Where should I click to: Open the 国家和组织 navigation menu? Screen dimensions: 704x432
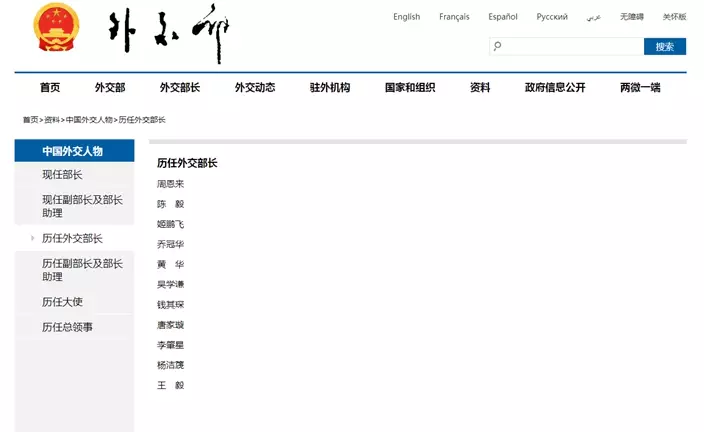tap(410, 88)
